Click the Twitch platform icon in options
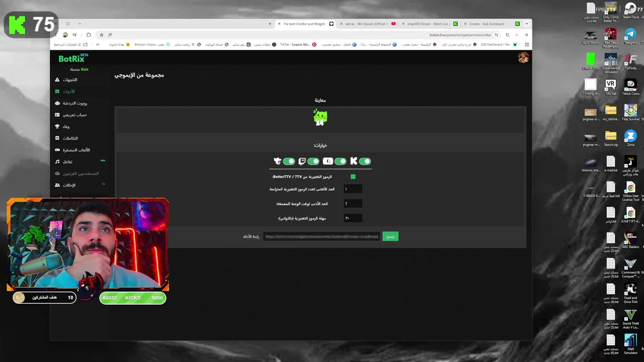 tap(302, 161)
